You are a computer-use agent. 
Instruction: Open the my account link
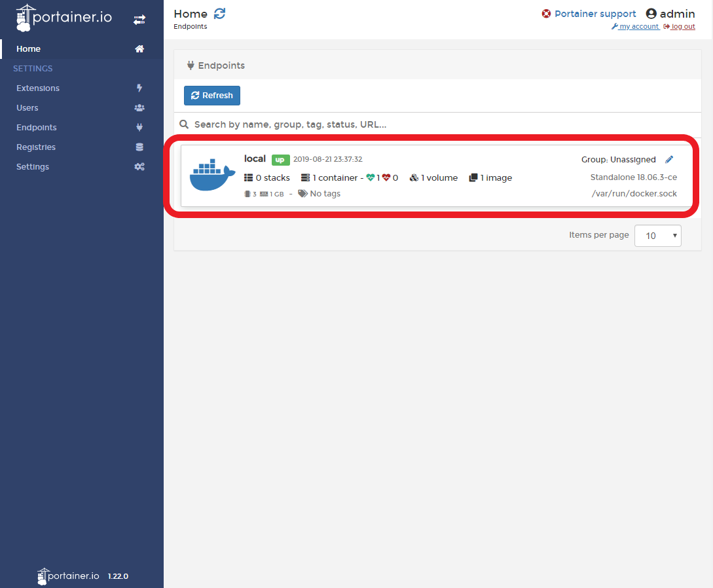pos(636,26)
